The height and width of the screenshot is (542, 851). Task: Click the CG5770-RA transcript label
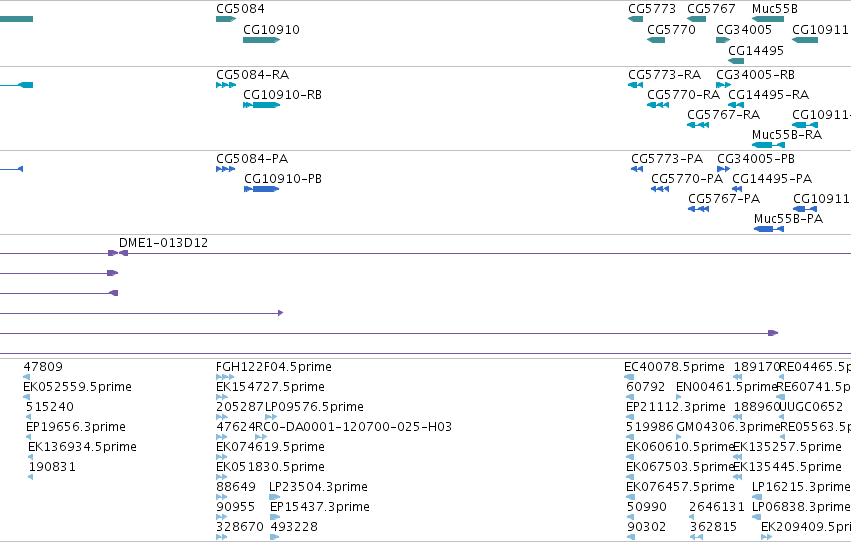coord(683,94)
